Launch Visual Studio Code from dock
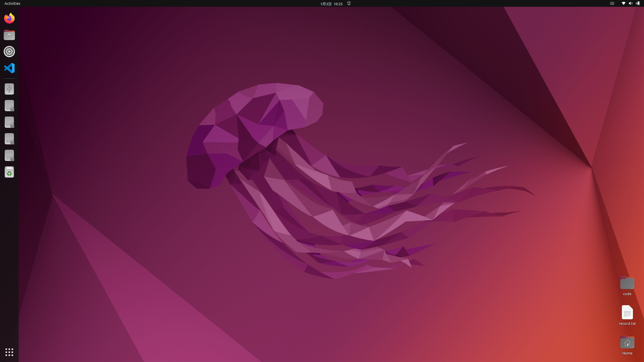The image size is (644, 362). [x=9, y=68]
